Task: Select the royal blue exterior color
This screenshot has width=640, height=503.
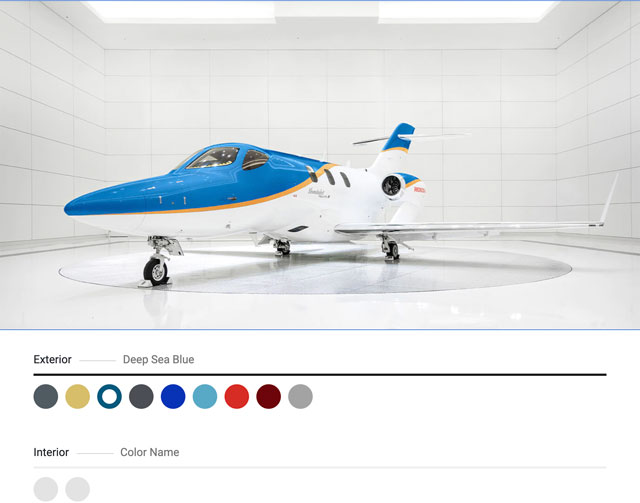Action: (x=173, y=396)
